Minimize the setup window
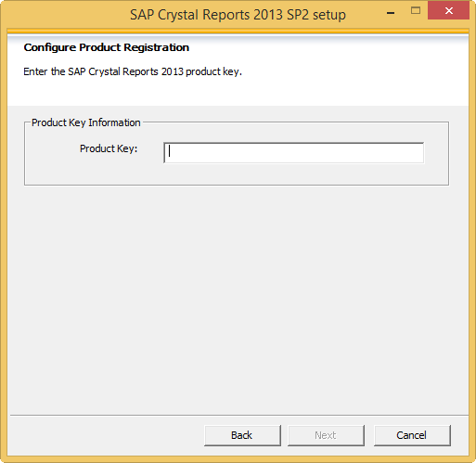 tap(391, 13)
